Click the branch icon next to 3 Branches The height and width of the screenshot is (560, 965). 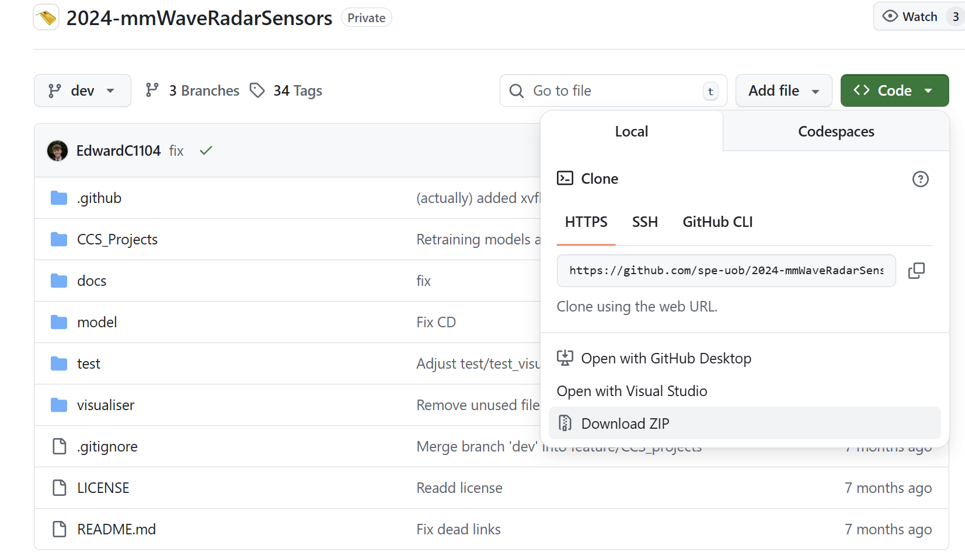pyautogui.click(x=152, y=90)
